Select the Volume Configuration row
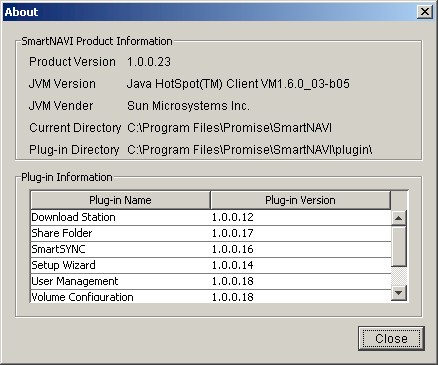This screenshot has width=438, height=365. [211, 296]
